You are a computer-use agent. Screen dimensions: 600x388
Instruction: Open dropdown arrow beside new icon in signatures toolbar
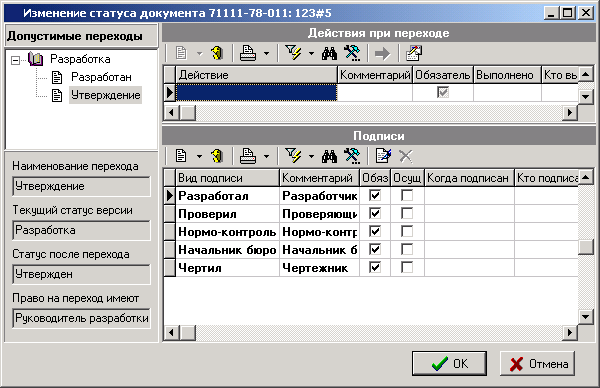click(199, 156)
